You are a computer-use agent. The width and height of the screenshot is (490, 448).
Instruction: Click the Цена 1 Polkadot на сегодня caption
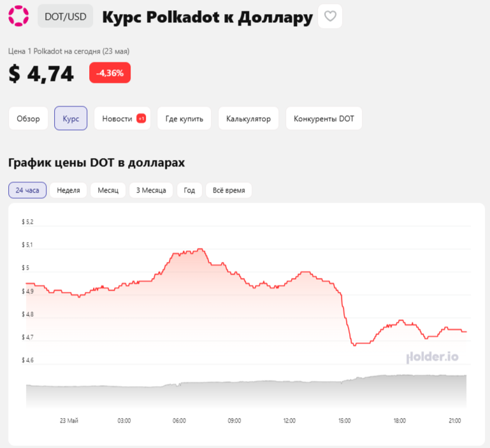pos(69,51)
